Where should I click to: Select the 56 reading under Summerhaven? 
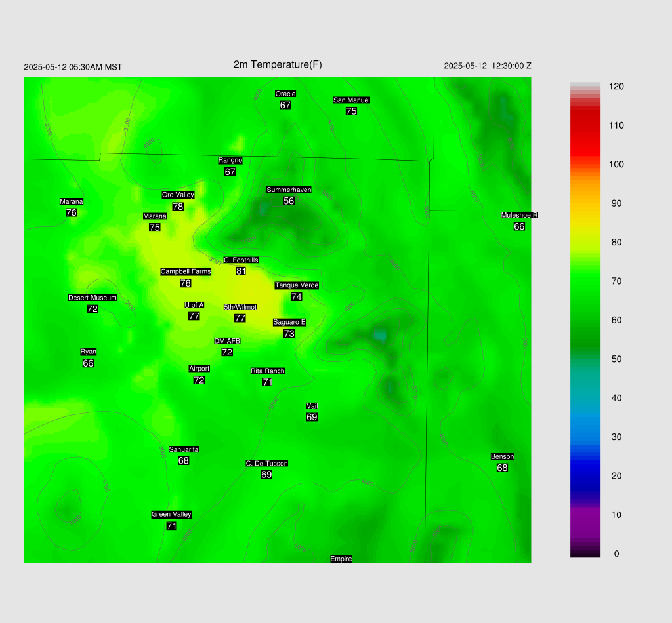(289, 201)
